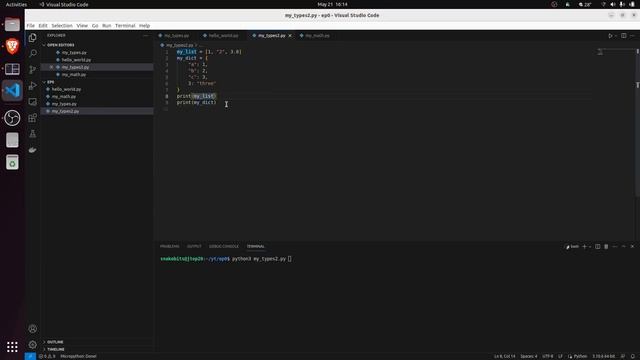
Task: Open the Terminal menu
Action: [125, 26]
